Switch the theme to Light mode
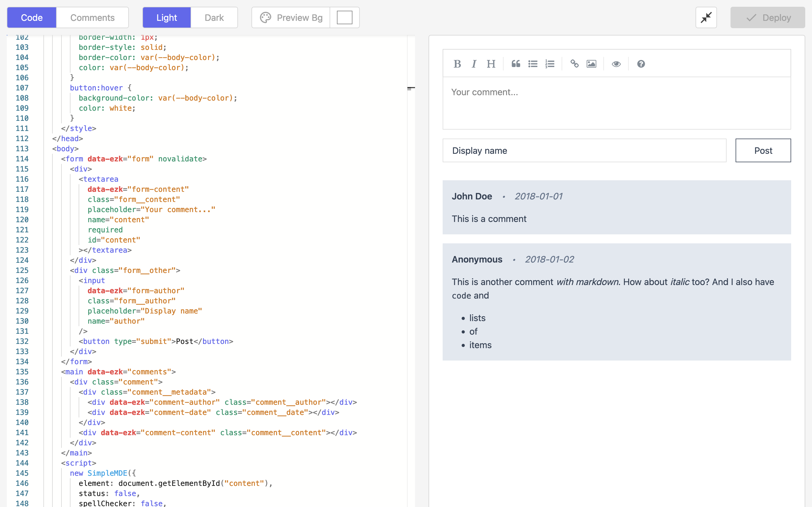Viewport: 812px width, 507px height. (166, 17)
